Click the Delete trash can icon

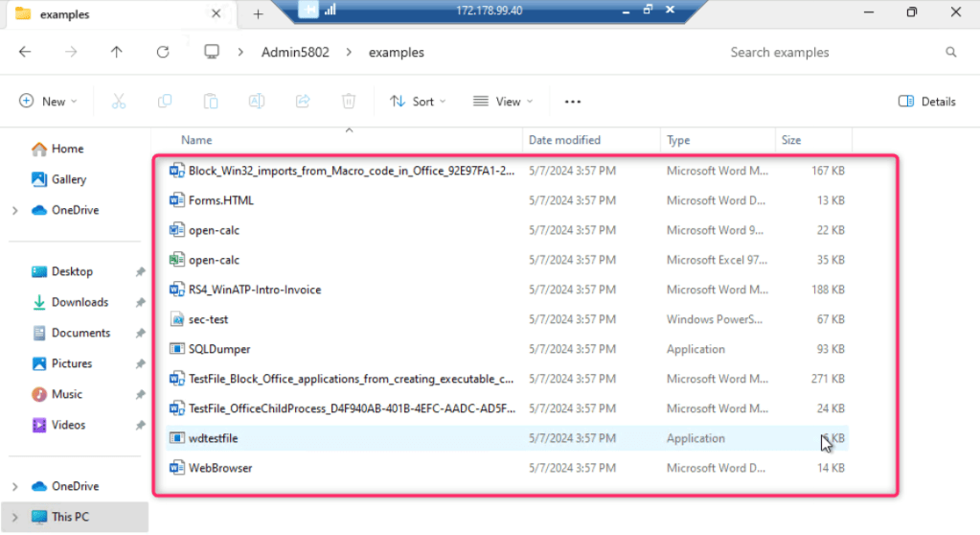pyautogui.click(x=349, y=102)
